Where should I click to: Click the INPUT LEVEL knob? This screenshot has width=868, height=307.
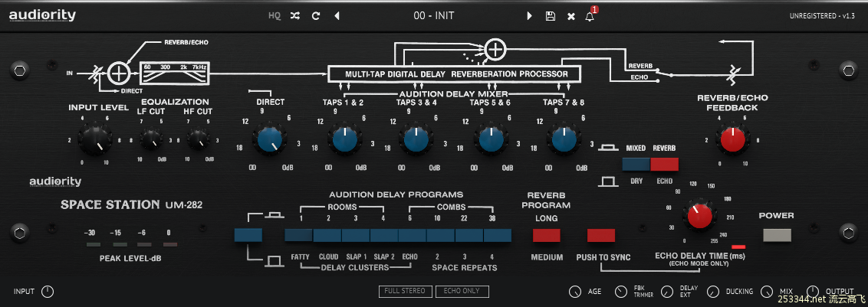(95, 139)
